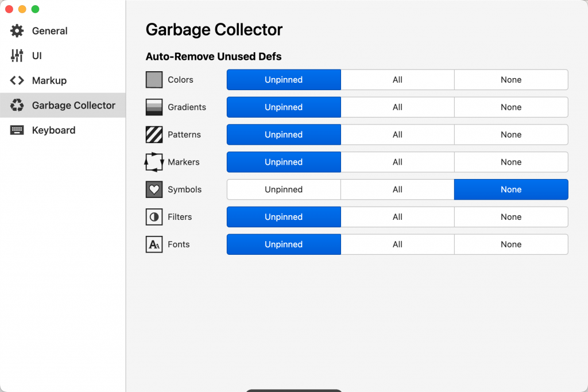Go to the UI preferences pane
This screenshot has height=392, width=588.
37,56
